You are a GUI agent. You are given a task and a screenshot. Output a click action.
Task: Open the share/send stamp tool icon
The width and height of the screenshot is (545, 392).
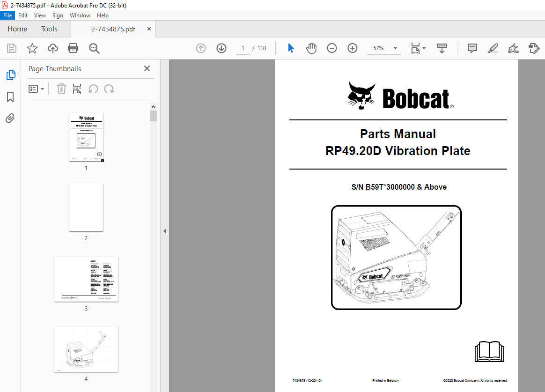(534, 48)
